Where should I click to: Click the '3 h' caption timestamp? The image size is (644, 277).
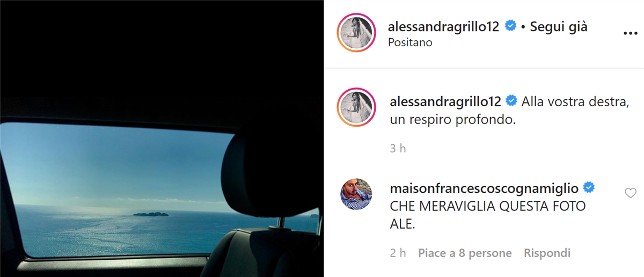click(398, 149)
